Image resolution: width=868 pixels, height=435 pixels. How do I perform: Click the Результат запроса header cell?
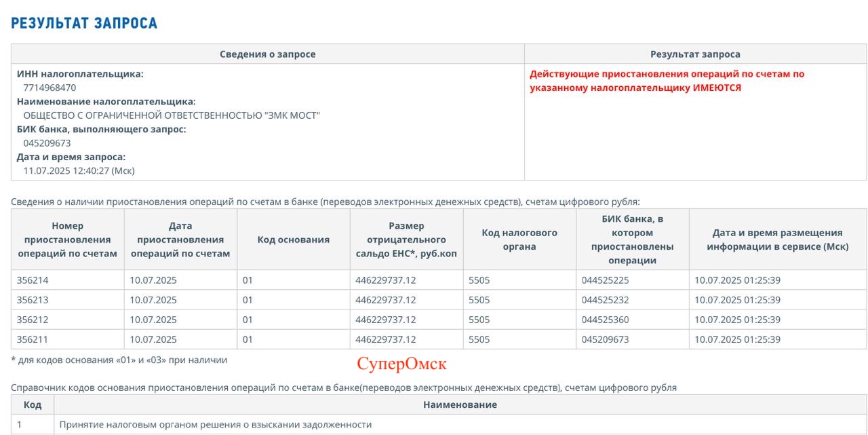pos(695,54)
